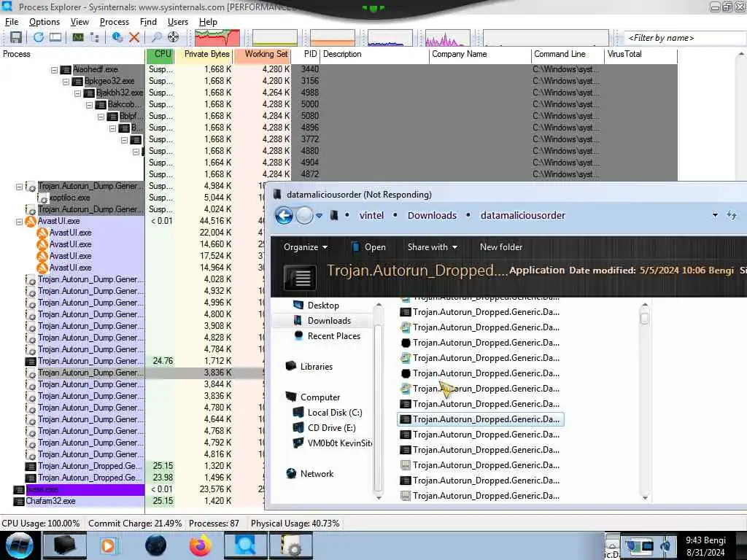Open the Share with dropdown

tap(432, 247)
